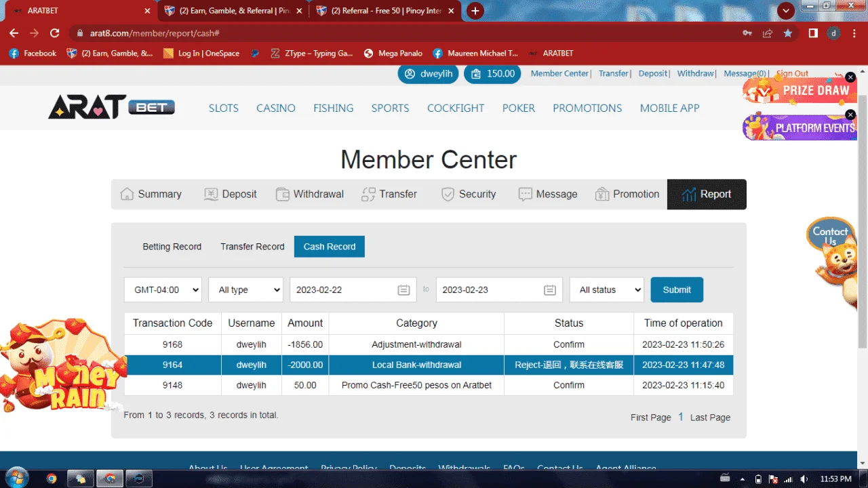This screenshot has height=488, width=868.
Task: Open the 'Log In | OneSpace' bookmark
Action: click(201, 53)
